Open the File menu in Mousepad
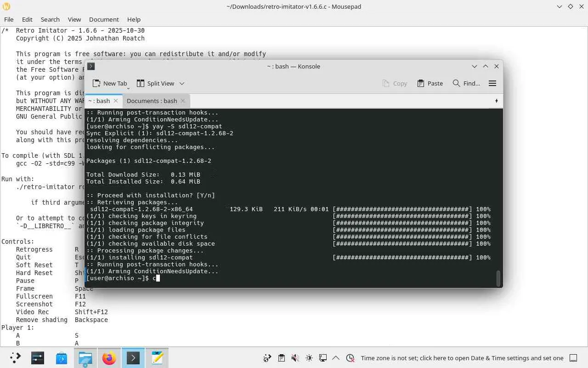 coord(9,19)
